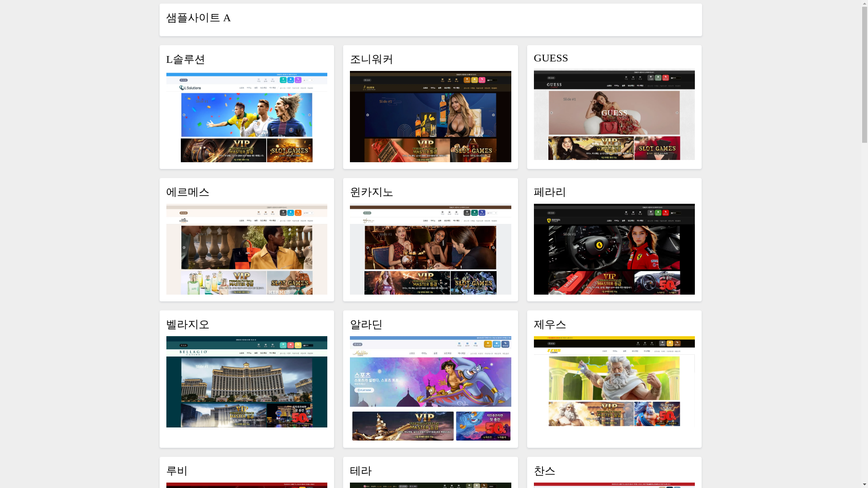Open the GUESS card title
Screen dimensions: 868x488
pos(551,58)
